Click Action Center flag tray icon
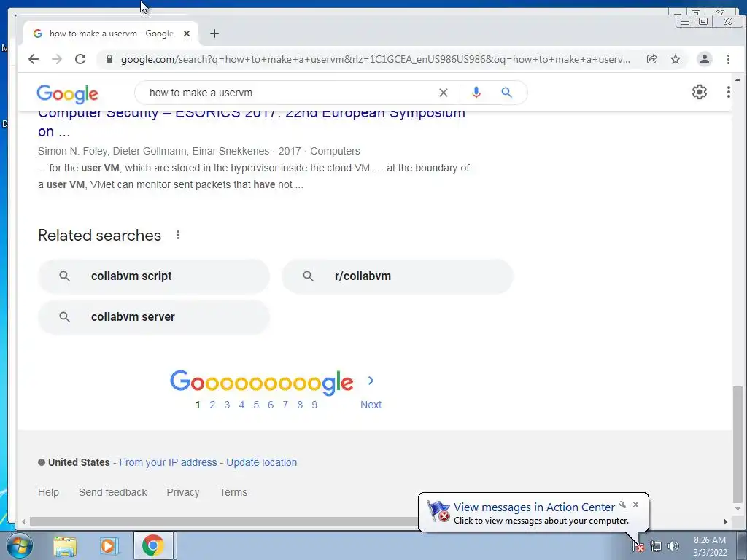747x560 pixels. point(638,546)
